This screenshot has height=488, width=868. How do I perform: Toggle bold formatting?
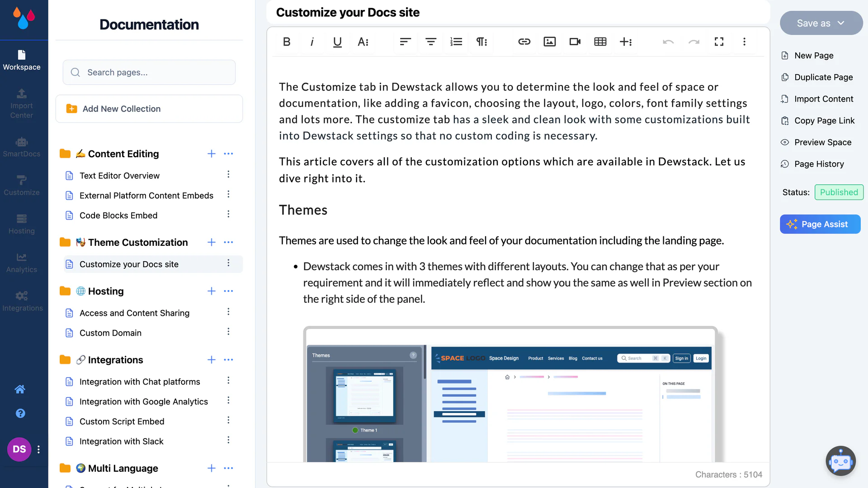point(287,42)
